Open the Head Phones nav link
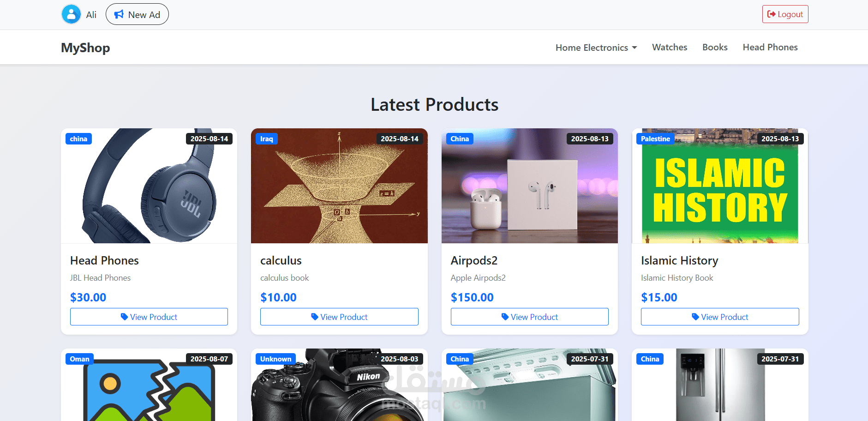Image resolution: width=868 pixels, height=421 pixels. tap(770, 47)
